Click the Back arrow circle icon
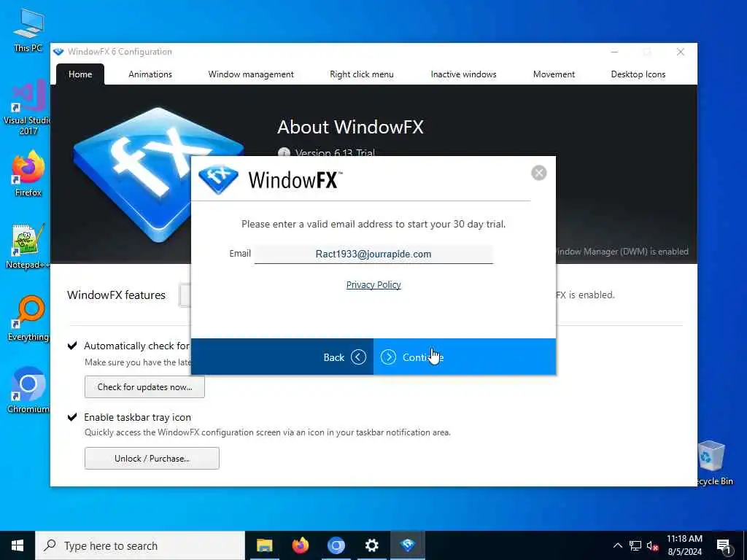 pyautogui.click(x=358, y=357)
